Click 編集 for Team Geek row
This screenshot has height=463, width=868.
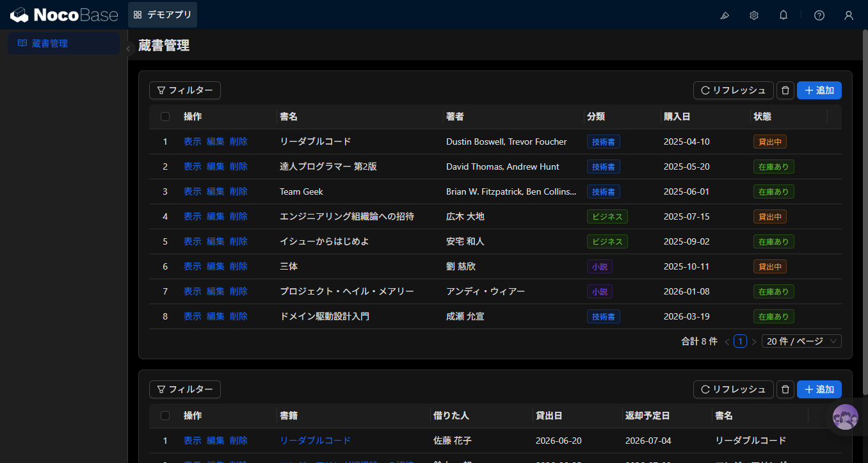click(216, 191)
